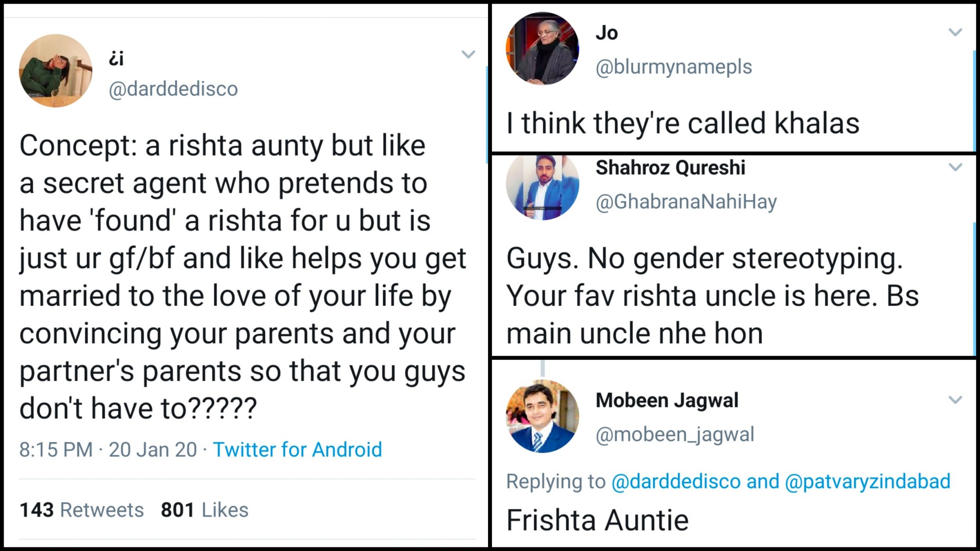Expand options chevron on @darddedisco tweet
This screenshot has height=551, width=980.
click(468, 54)
